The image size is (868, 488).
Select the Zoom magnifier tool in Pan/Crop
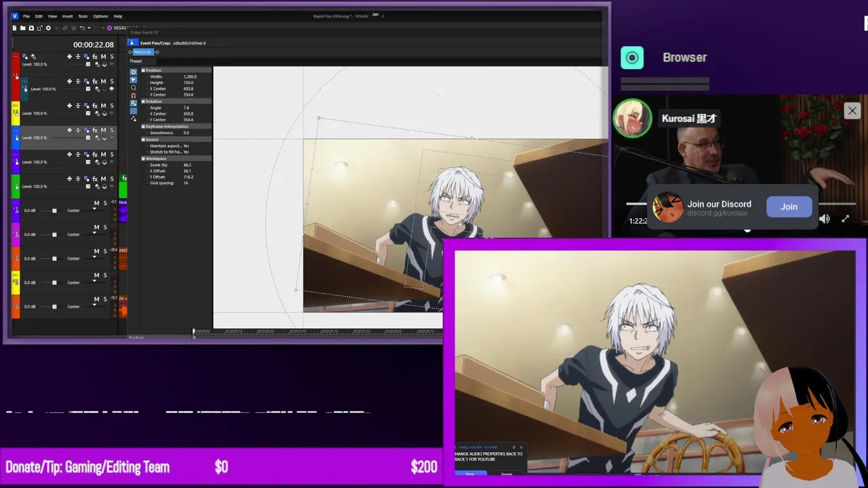pyautogui.click(x=134, y=87)
